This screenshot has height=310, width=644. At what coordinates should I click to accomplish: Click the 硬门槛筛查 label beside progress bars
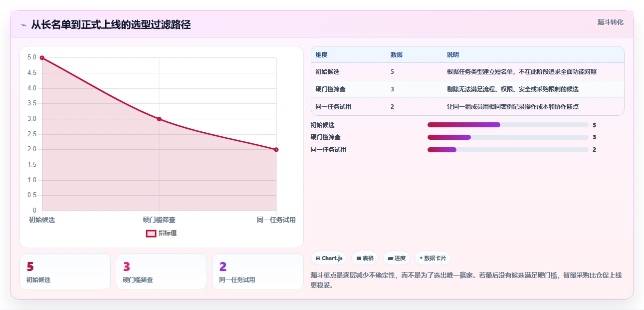tap(325, 137)
